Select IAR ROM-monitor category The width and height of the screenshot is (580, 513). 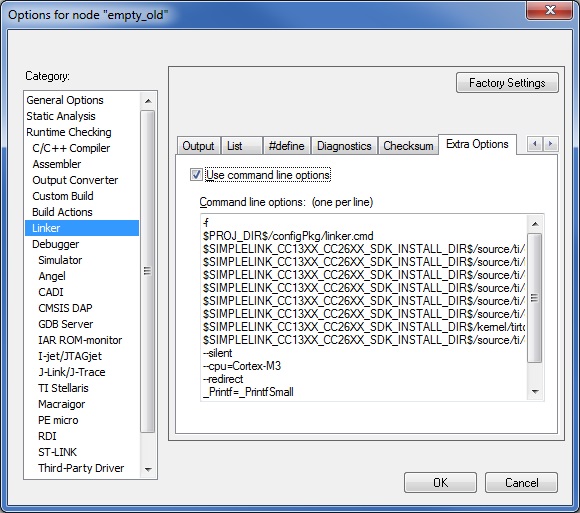(80, 340)
